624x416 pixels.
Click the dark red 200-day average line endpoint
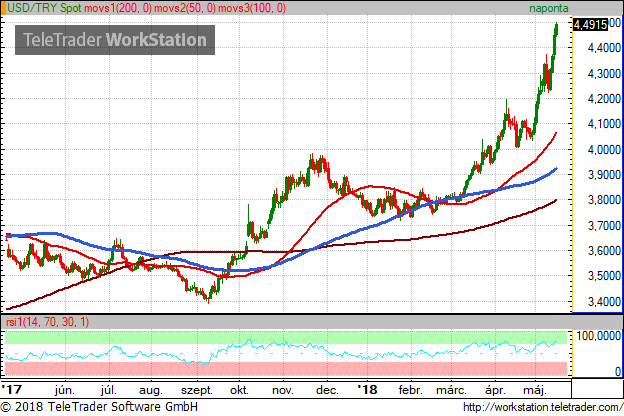click(x=556, y=200)
